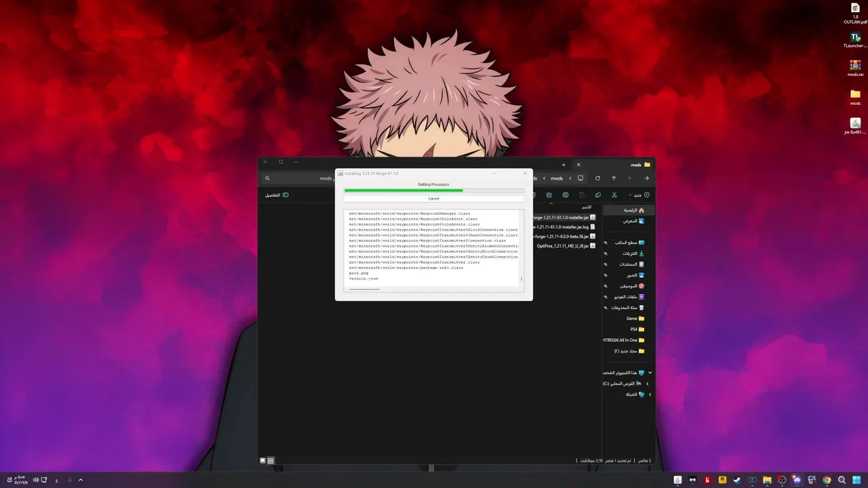Click the mods breadcrumb in address bar
Screen dimensions: 868x488
[x=557, y=178]
